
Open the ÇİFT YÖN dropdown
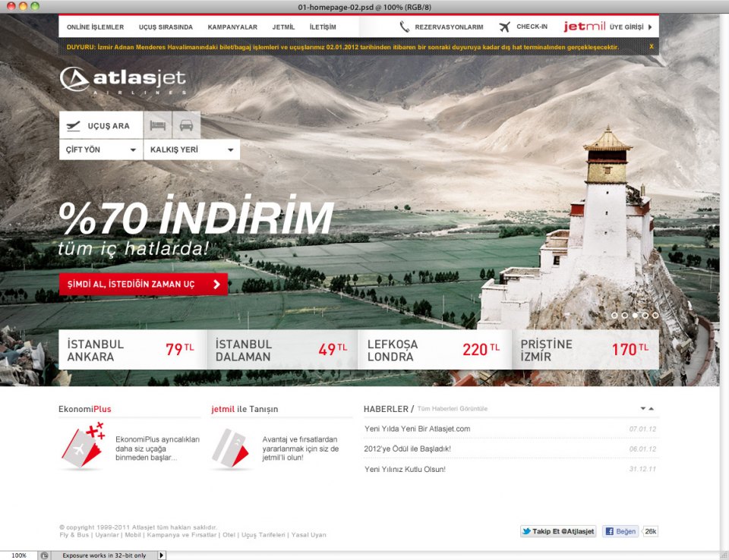101,149
